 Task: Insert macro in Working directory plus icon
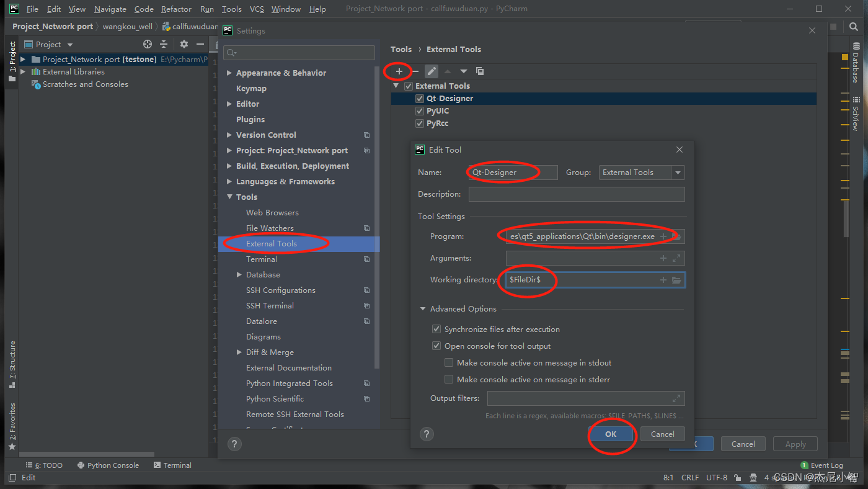[663, 280]
